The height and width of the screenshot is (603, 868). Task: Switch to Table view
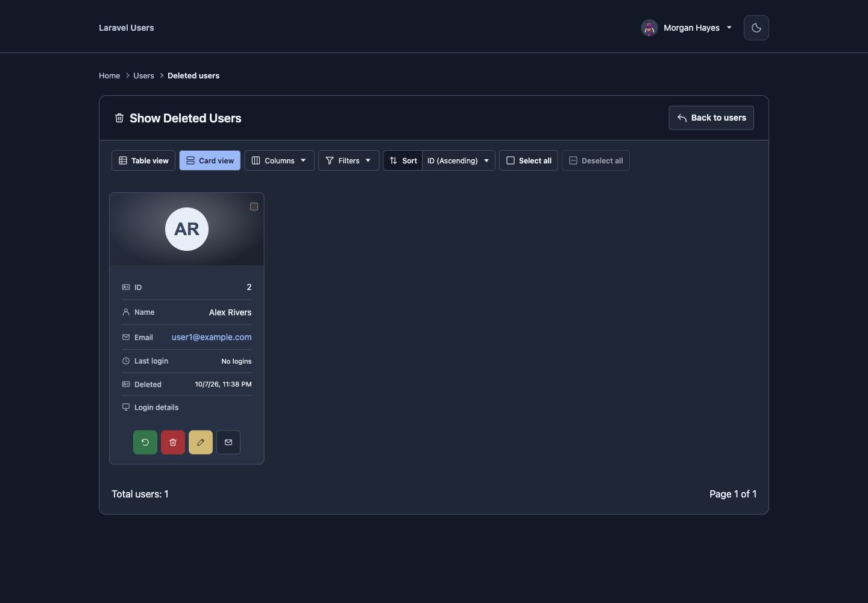(143, 160)
